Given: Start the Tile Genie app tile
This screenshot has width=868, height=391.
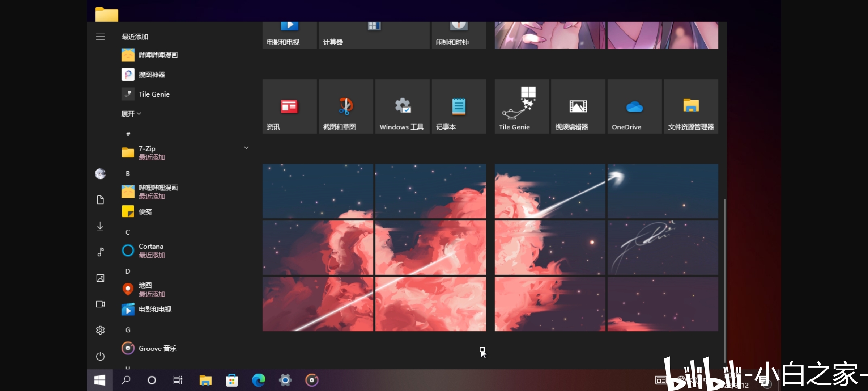Looking at the screenshot, I should coord(521,106).
